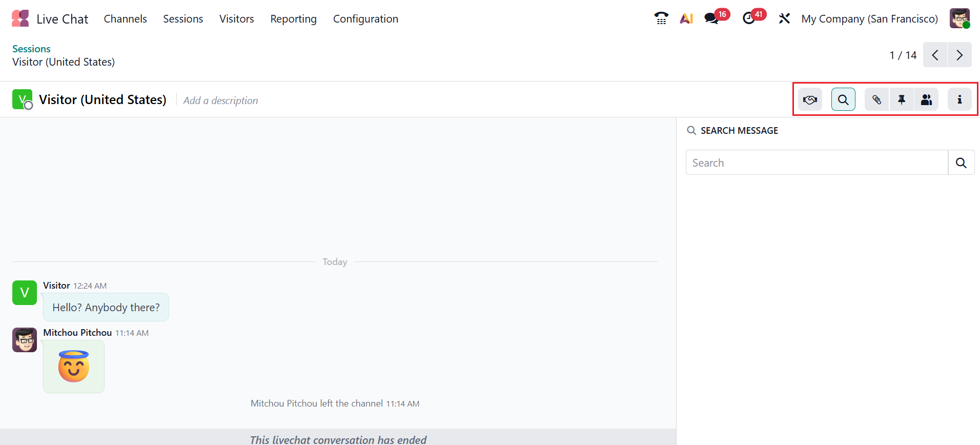The height and width of the screenshot is (445, 980).
Task: Open the Channels menu
Action: click(x=125, y=19)
